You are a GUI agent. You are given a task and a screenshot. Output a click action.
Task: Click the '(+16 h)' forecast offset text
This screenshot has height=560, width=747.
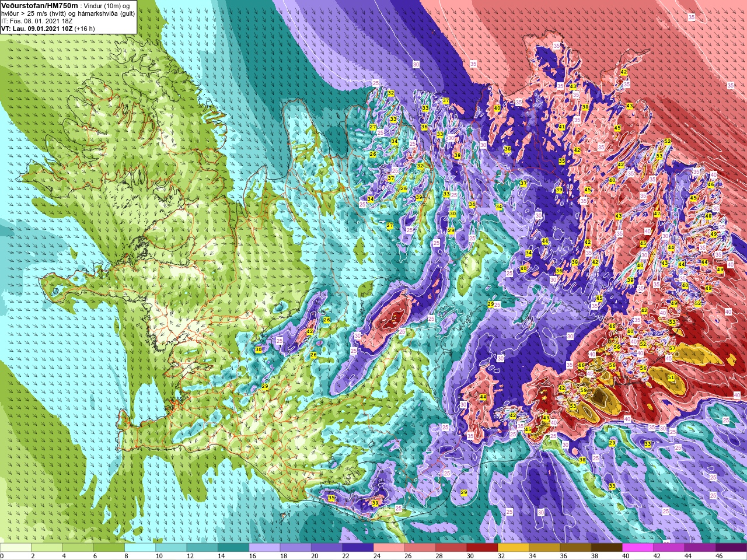(x=84, y=29)
